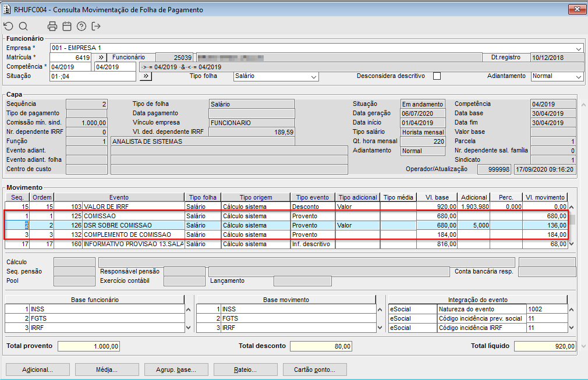
Task: Click the printer icon in toolbar
Action: [x=52, y=26]
